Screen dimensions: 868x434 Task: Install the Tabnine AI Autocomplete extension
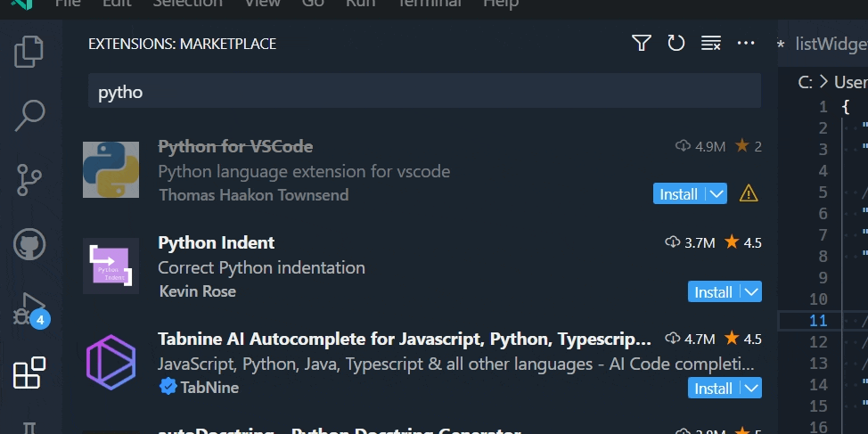click(714, 388)
